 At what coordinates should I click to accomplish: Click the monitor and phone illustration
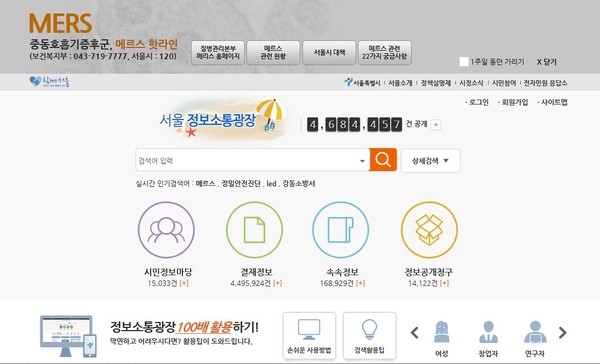click(x=68, y=336)
